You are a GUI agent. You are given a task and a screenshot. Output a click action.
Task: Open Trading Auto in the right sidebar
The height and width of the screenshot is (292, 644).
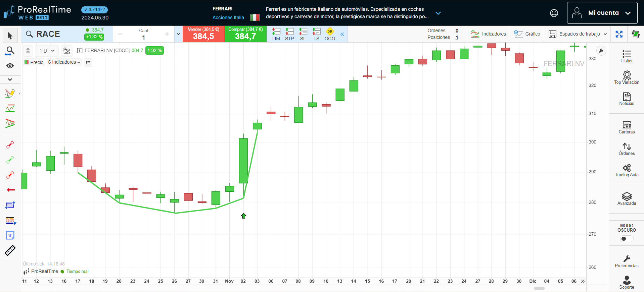(x=627, y=170)
